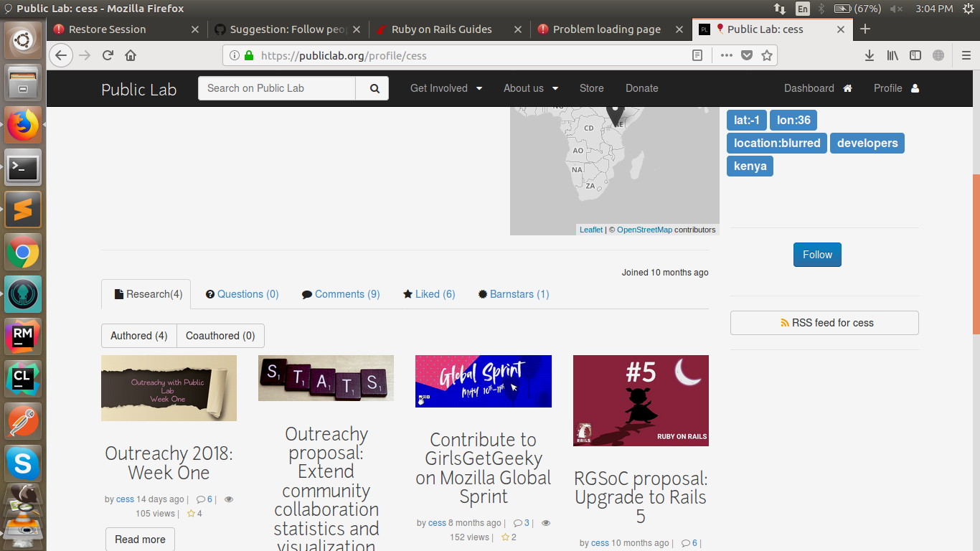Open CLion from the dock
980x551 pixels.
pyautogui.click(x=23, y=380)
